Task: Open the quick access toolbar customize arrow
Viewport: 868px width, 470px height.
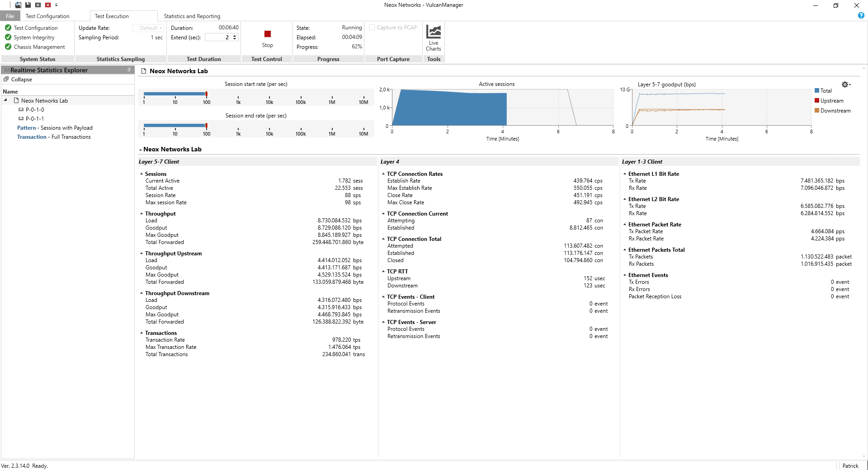Action: pos(56,5)
